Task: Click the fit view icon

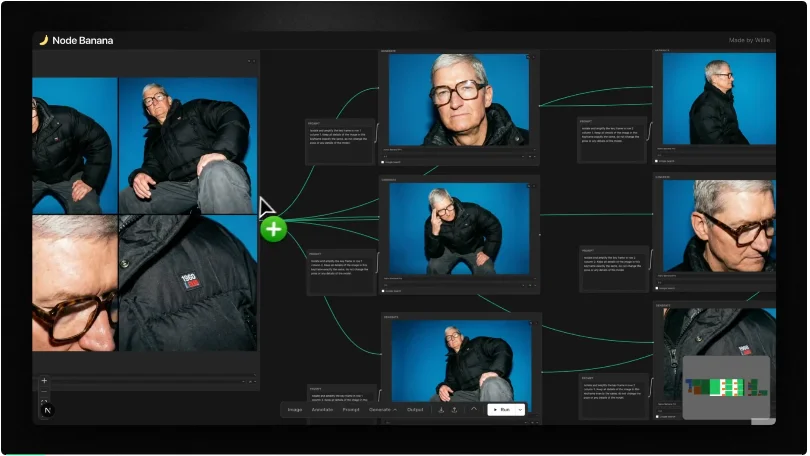Action: pyautogui.click(x=44, y=402)
